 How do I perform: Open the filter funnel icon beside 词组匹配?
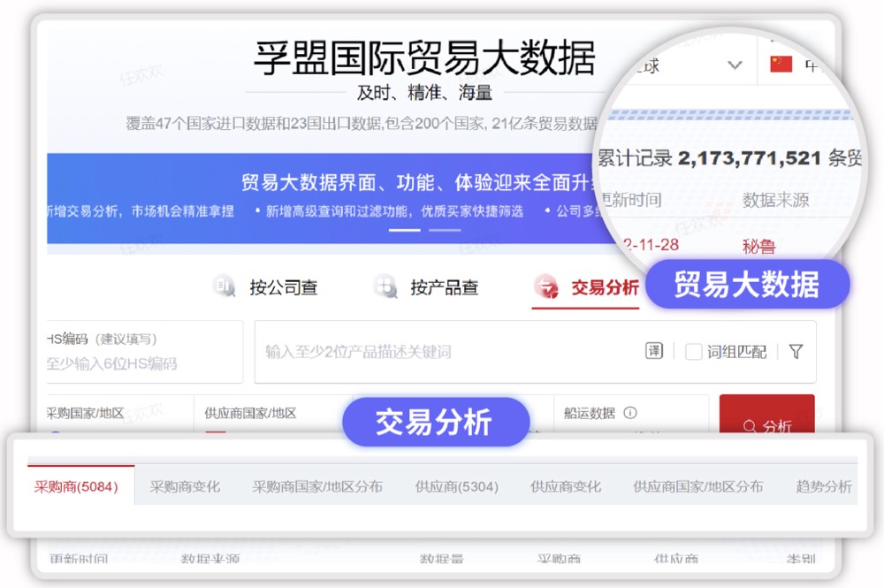(x=795, y=350)
